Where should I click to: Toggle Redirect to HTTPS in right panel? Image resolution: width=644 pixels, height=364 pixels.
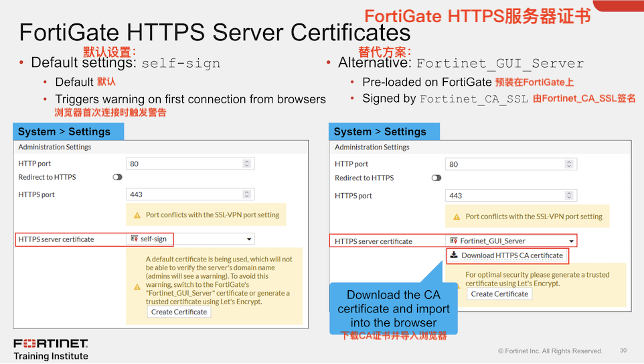pyautogui.click(x=436, y=178)
